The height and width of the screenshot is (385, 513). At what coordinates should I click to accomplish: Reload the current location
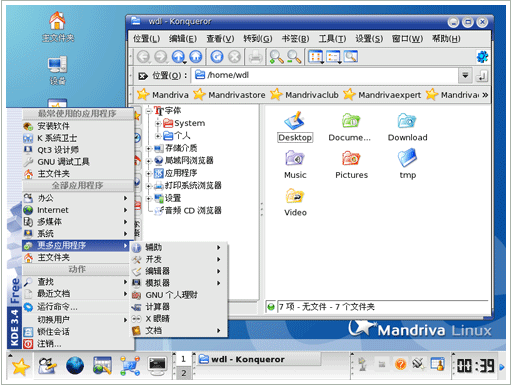point(217,57)
